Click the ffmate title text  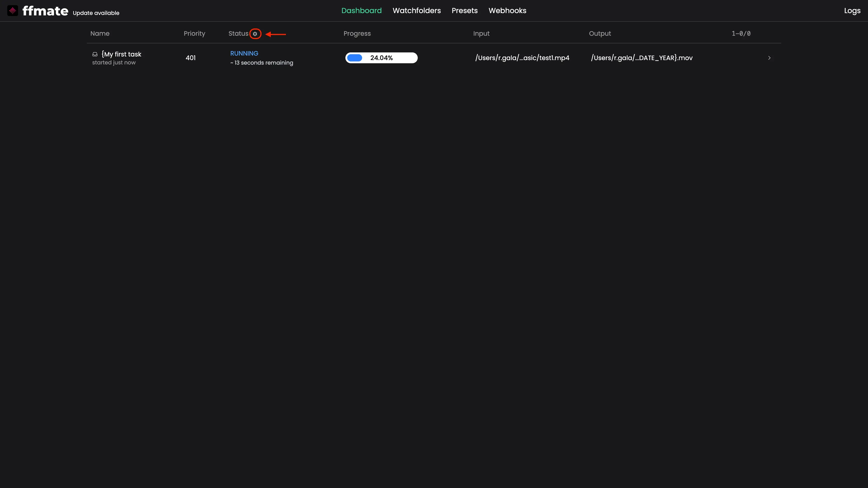(x=45, y=11)
